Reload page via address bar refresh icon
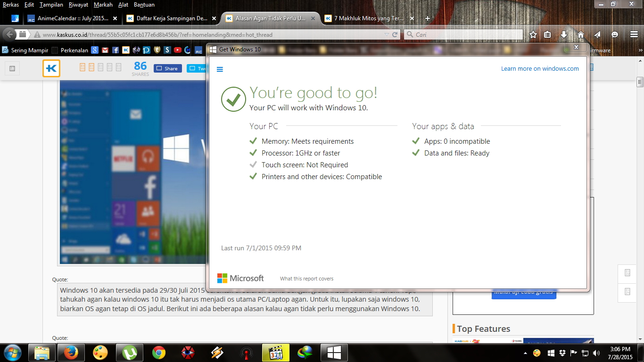The width and height of the screenshot is (644, 362). [396, 34]
